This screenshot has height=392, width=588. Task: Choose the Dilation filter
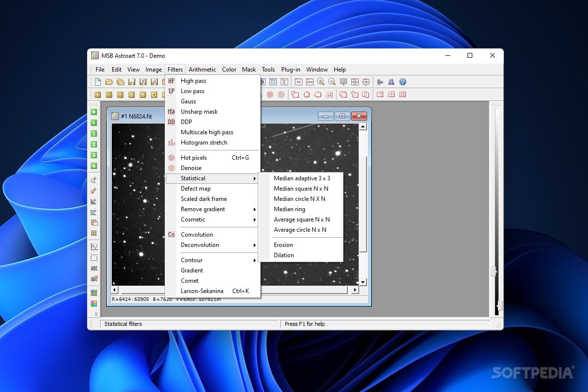284,255
